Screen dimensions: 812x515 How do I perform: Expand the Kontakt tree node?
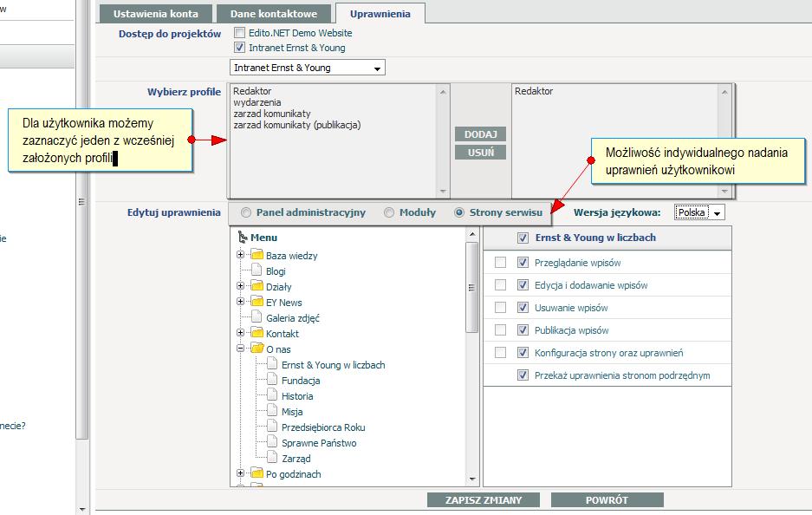pos(240,332)
